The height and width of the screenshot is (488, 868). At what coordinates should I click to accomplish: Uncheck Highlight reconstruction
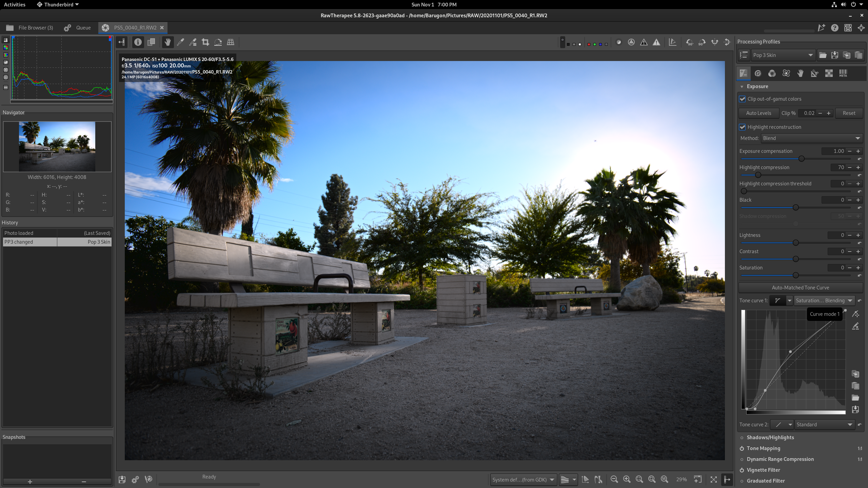tap(743, 127)
